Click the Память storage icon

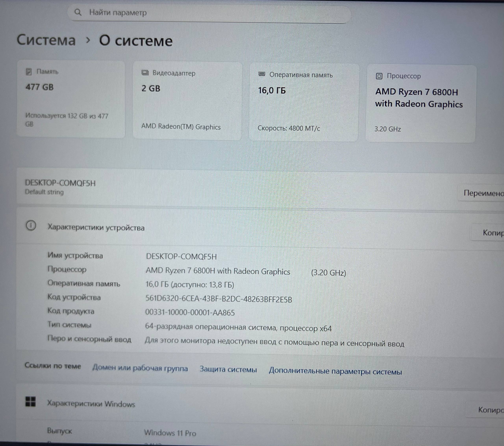tap(29, 72)
